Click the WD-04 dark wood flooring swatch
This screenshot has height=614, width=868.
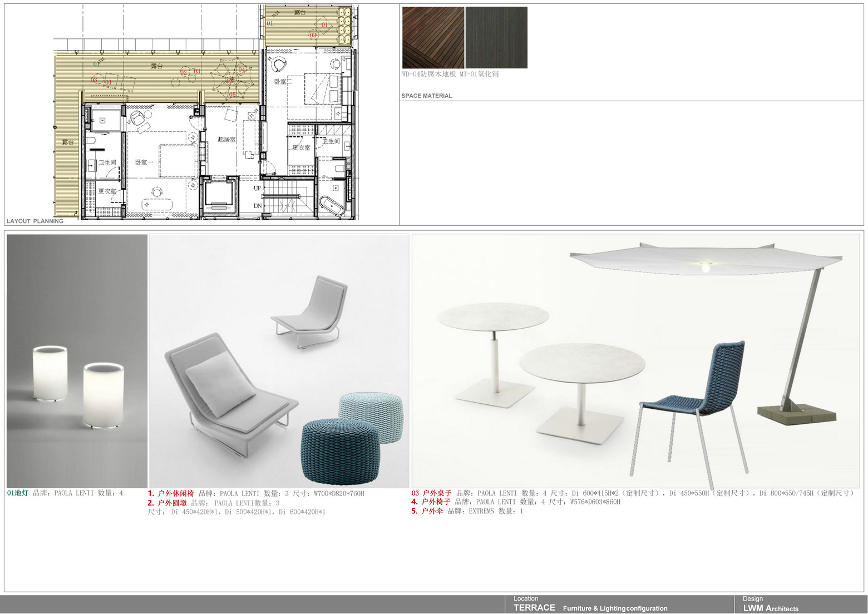pos(433,37)
